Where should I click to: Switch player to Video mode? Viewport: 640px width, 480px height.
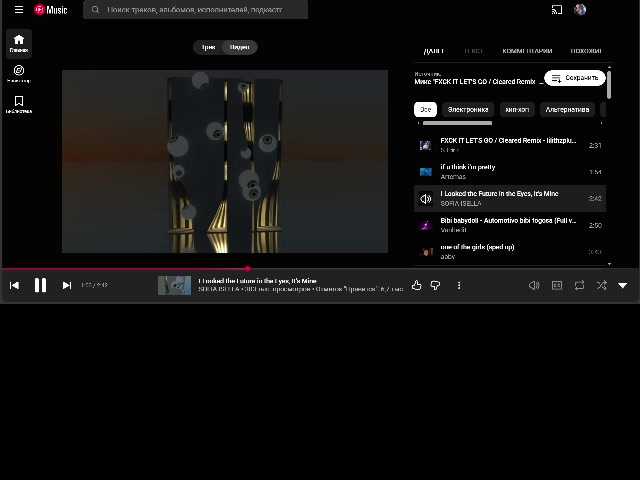pos(240,47)
